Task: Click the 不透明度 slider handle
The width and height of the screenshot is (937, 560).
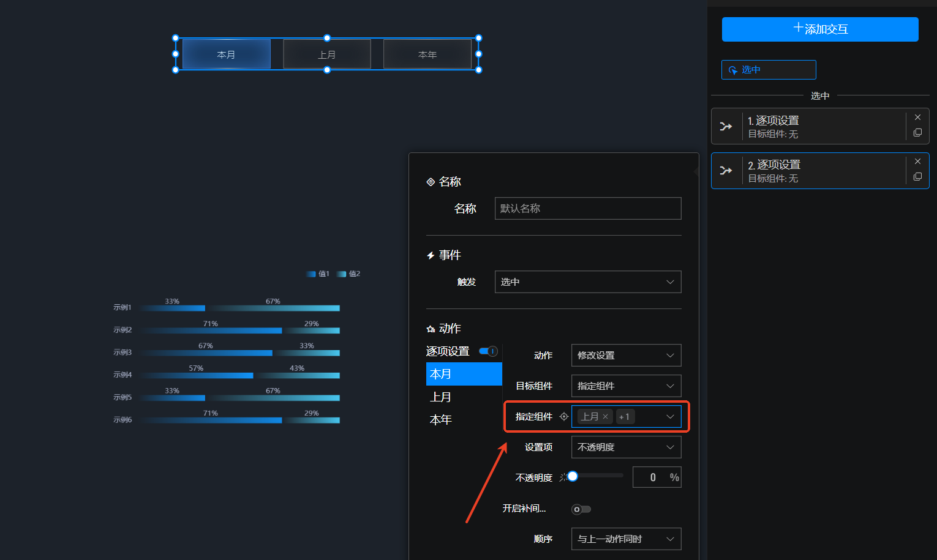Action: pyautogui.click(x=573, y=476)
